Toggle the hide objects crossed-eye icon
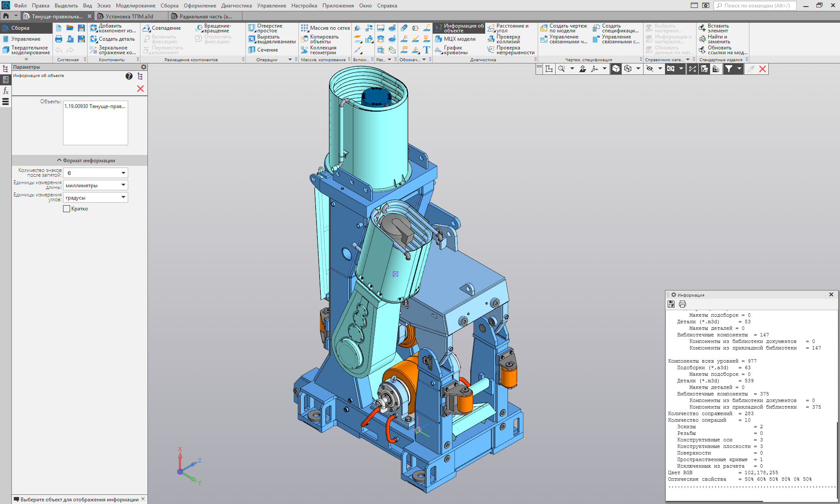840x504 pixels. [650, 69]
